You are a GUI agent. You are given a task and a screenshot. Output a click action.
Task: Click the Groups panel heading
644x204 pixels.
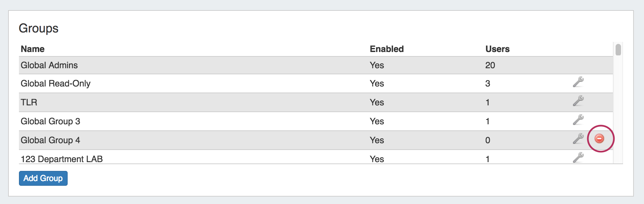(39, 28)
